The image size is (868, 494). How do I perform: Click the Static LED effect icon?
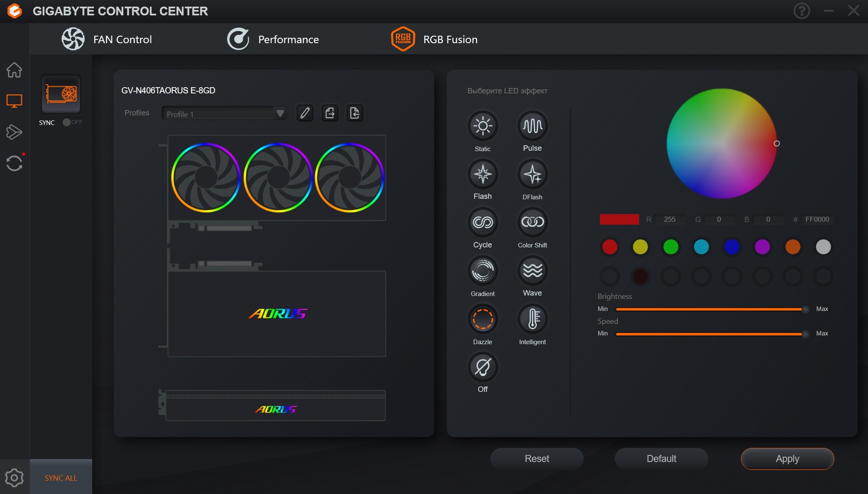[x=482, y=126]
